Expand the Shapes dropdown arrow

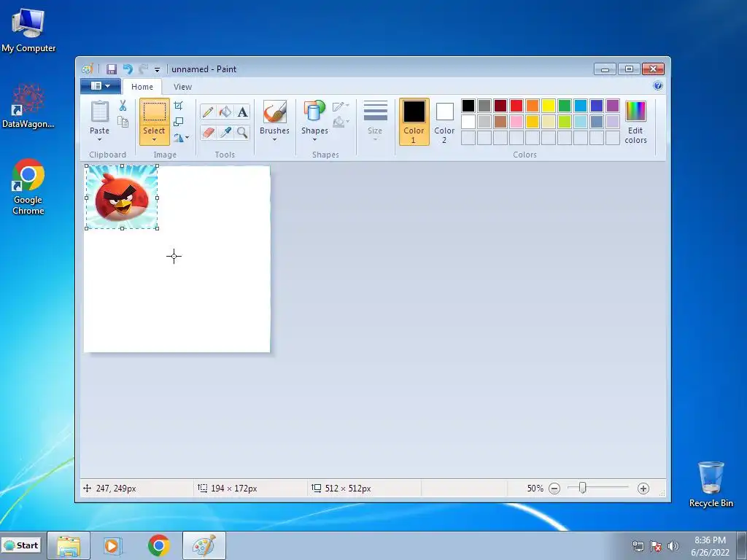click(314, 140)
